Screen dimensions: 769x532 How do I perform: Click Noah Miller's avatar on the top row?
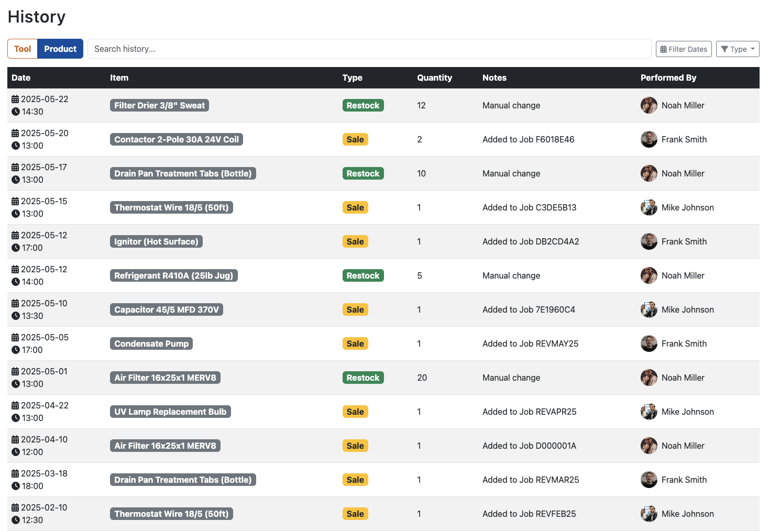(649, 105)
